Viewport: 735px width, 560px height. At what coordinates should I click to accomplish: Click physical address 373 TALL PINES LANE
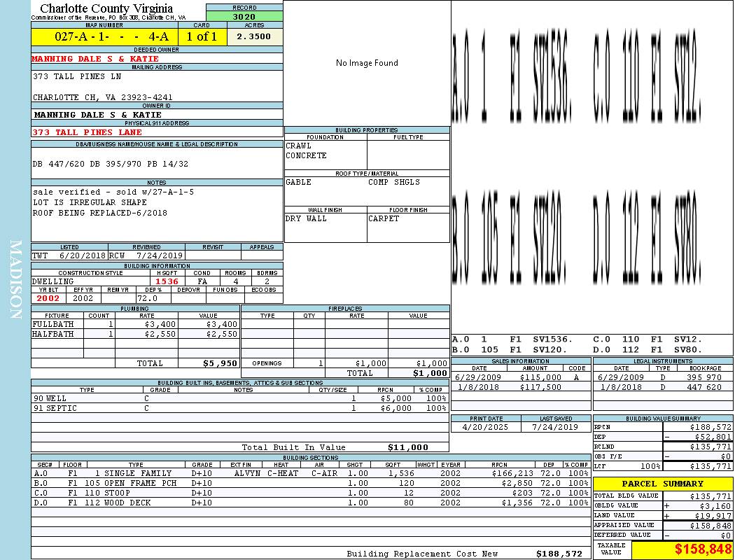(87, 132)
